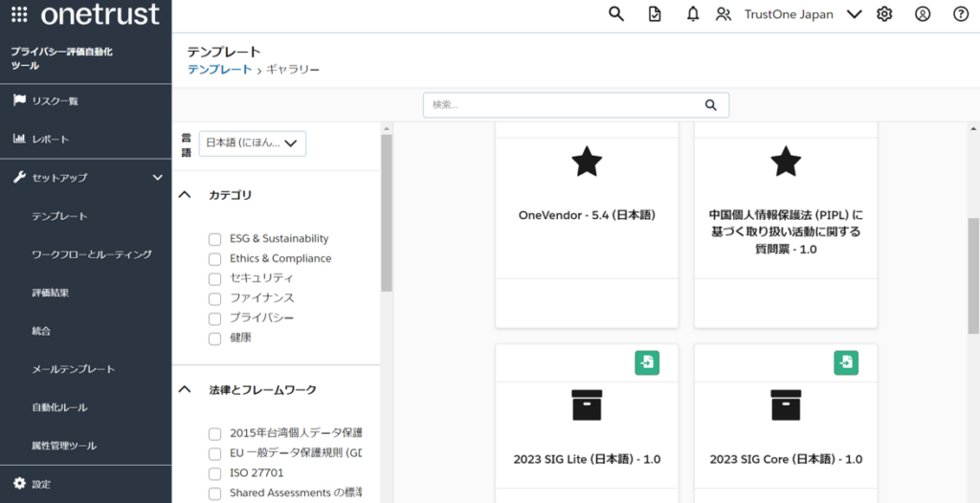Screen dimensions: 980x503
Task: Open the TrustOne Japan organization dropdown chevron
Action: [854, 14]
